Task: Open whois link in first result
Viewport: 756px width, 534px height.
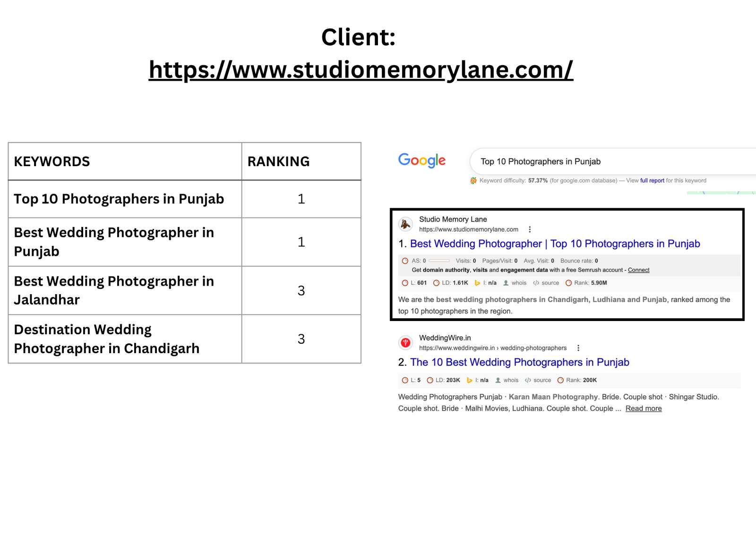Action: click(515, 283)
